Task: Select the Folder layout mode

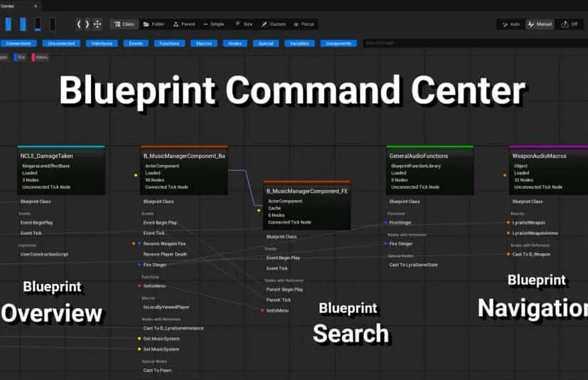Action: pyautogui.click(x=154, y=24)
